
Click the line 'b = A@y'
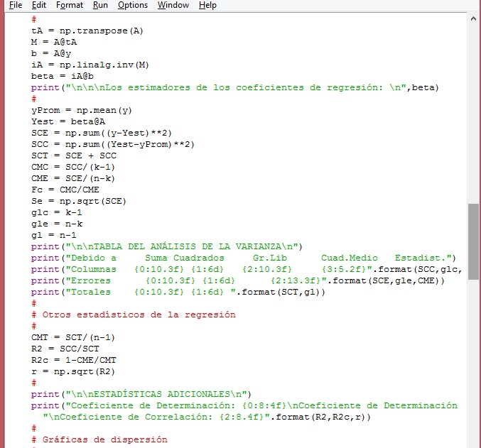pos(51,54)
